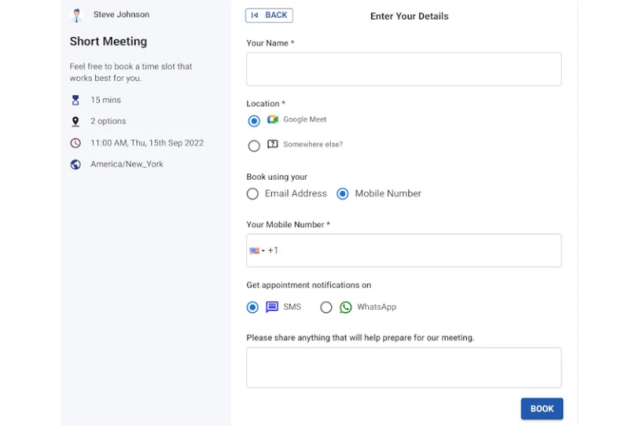Image resolution: width=640 pixels, height=426 pixels.
Task: Submit with the BOOK button
Action: coord(542,409)
